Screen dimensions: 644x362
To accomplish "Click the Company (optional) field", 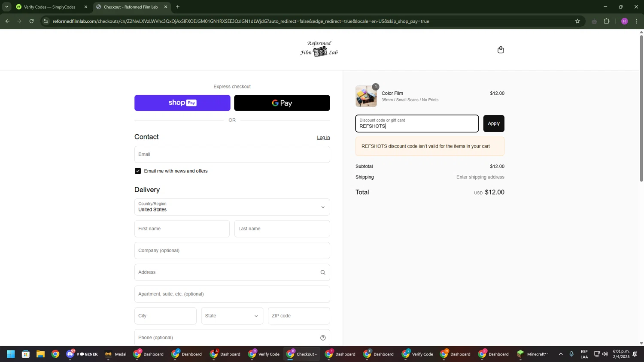I will pyautogui.click(x=232, y=250).
